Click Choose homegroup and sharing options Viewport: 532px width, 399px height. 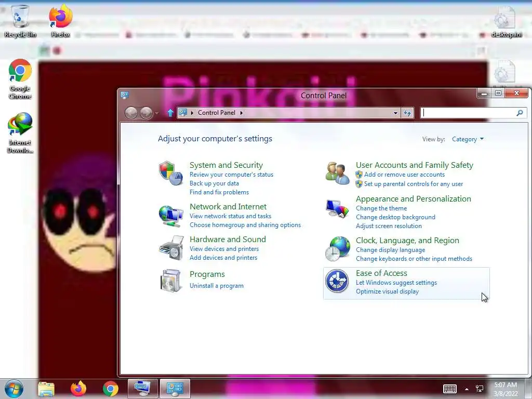[245, 225]
